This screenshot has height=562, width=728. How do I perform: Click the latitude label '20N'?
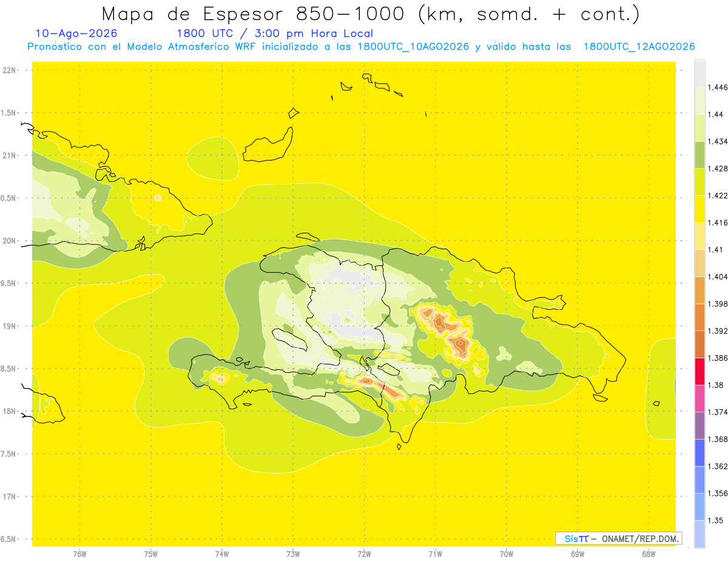(9, 241)
